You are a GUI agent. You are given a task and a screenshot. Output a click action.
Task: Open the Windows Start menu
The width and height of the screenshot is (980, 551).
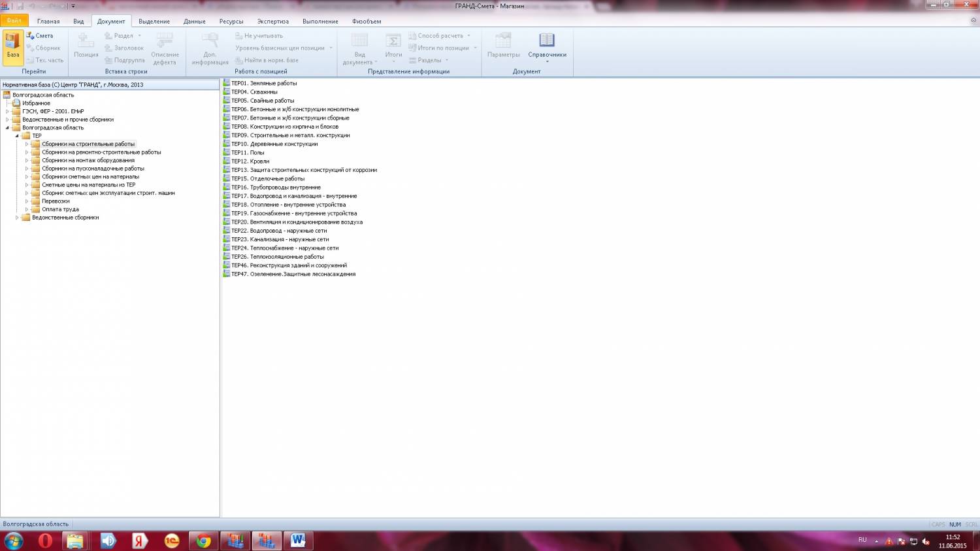tap(14, 541)
